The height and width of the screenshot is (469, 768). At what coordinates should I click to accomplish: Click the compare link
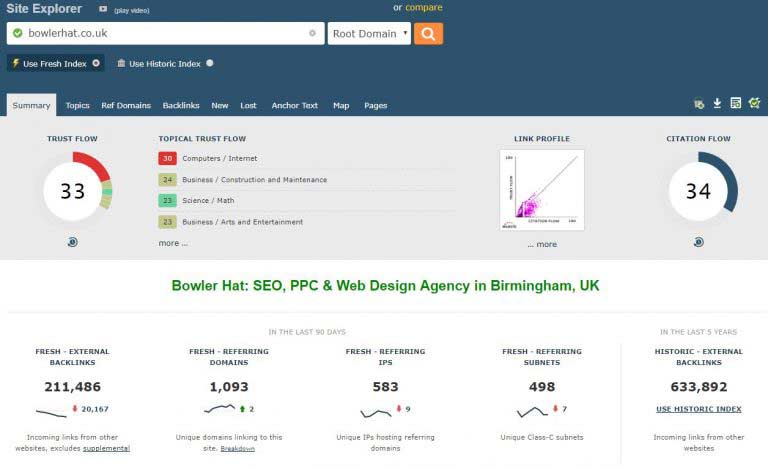pos(423,7)
